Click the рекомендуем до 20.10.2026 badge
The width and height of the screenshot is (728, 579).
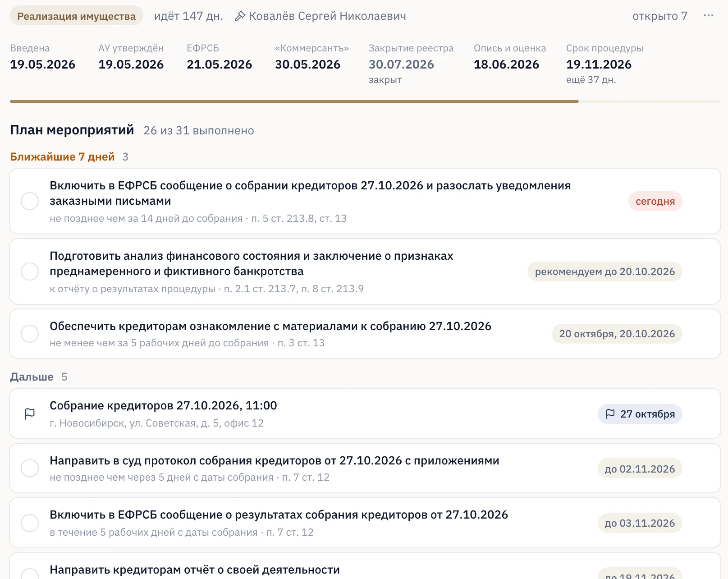pyautogui.click(x=605, y=271)
